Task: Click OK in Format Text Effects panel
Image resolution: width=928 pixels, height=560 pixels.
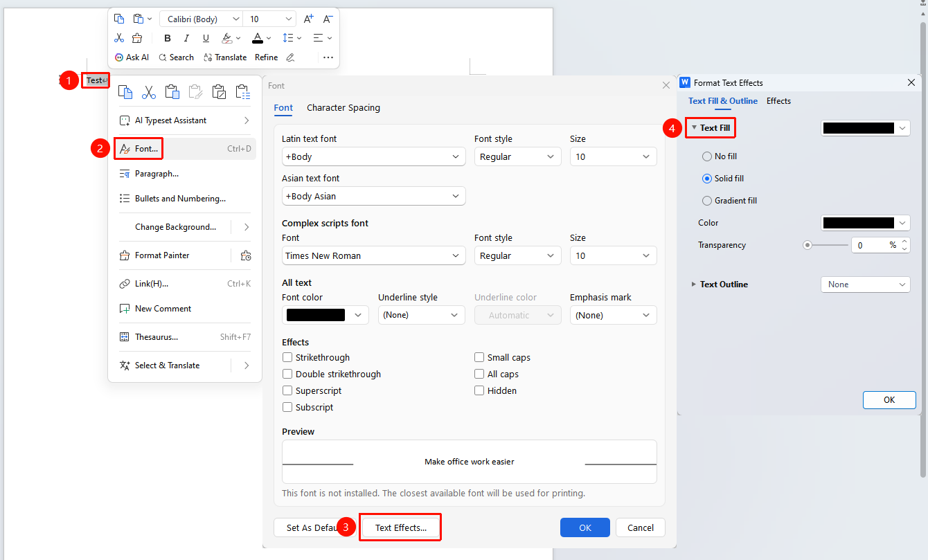Action: tap(889, 400)
